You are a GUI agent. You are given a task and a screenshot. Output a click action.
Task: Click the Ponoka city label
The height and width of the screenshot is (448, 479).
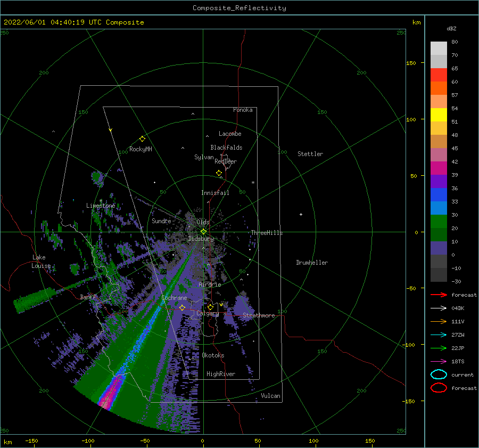[x=243, y=110]
